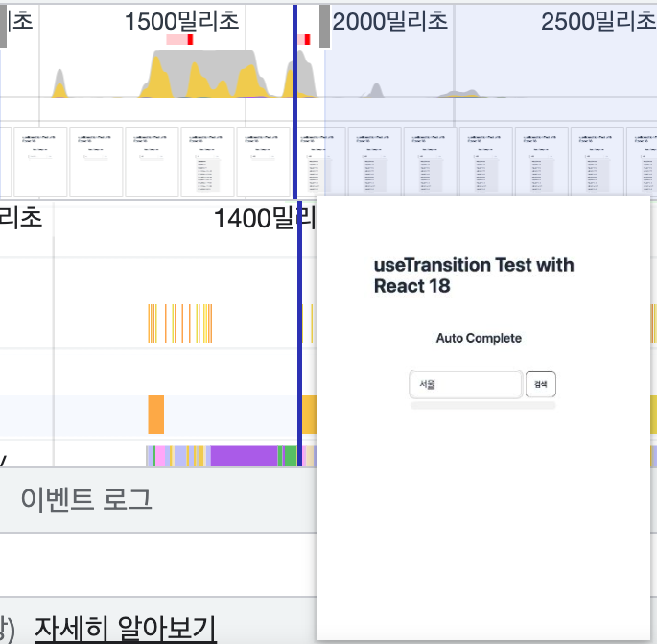Viewport: 657px width, 644px height.
Task: Focus the 서울 search input field
Action: tap(465, 384)
